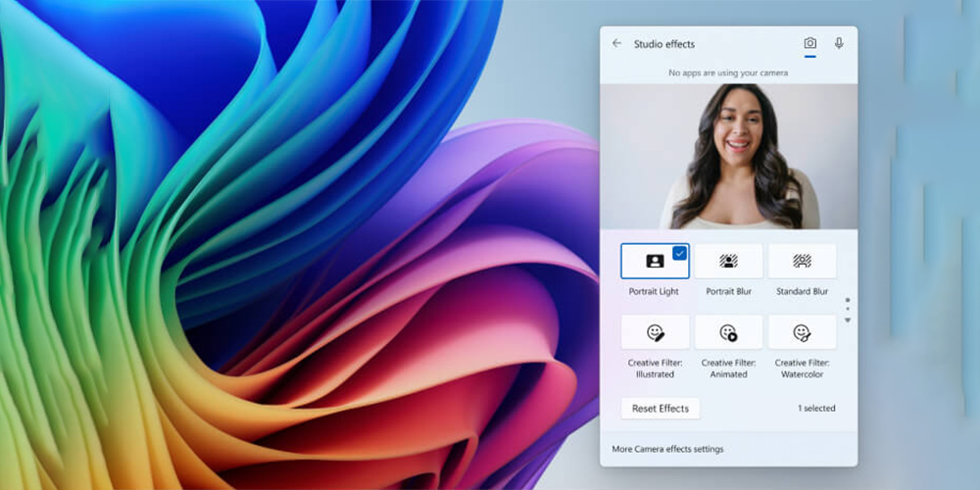Click the "1 selected" status text
The width and height of the screenshot is (980, 490).
pos(815,409)
